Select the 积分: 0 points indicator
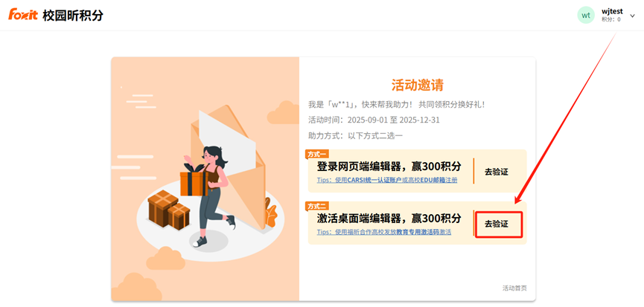Viewport: 644px width, 307px height. point(611,19)
